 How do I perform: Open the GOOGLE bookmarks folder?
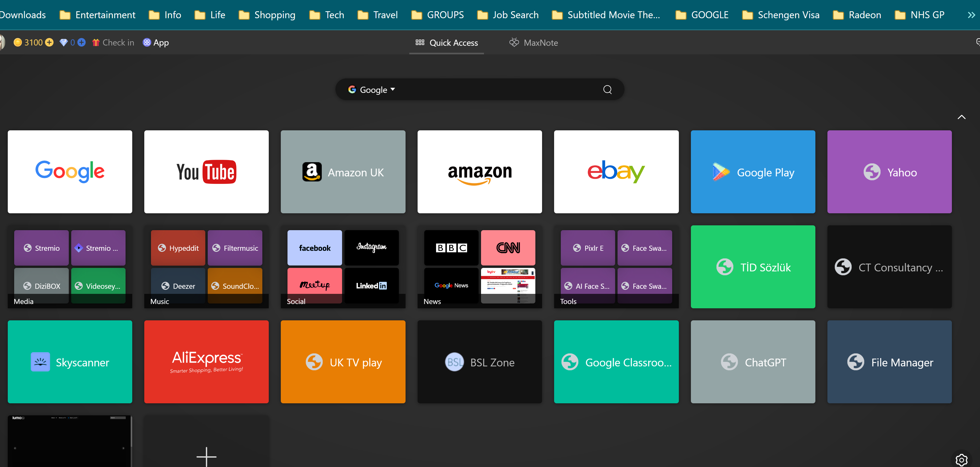tap(702, 15)
